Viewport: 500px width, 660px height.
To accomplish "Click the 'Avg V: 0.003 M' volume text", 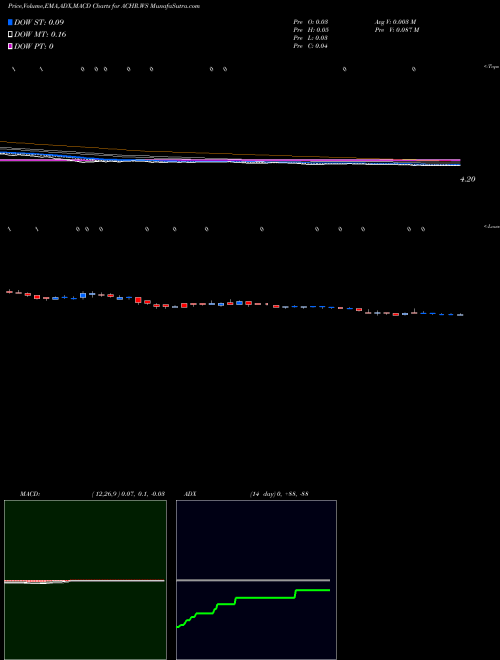I will [395, 22].
